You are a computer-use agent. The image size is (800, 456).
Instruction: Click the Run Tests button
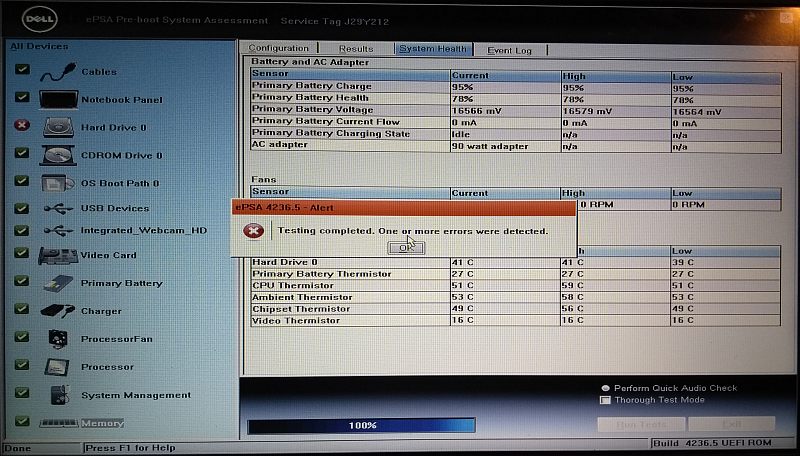(x=641, y=424)
